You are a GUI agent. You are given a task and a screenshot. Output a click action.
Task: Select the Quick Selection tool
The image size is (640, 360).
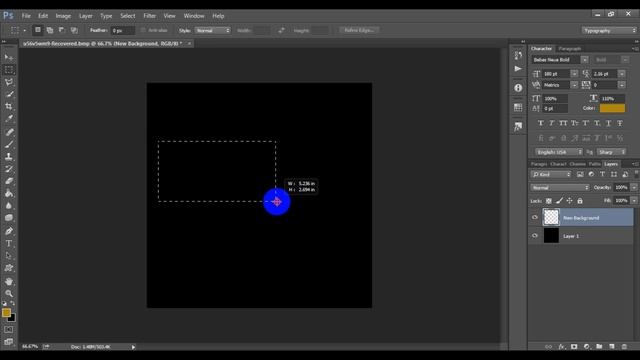[x=9, y=94]
